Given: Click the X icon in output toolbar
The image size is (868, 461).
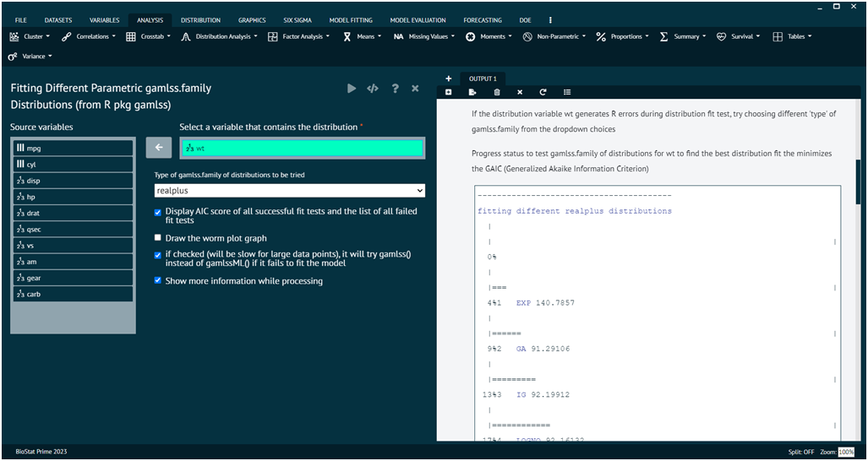Looking at the screenshot, I should 520,92.
